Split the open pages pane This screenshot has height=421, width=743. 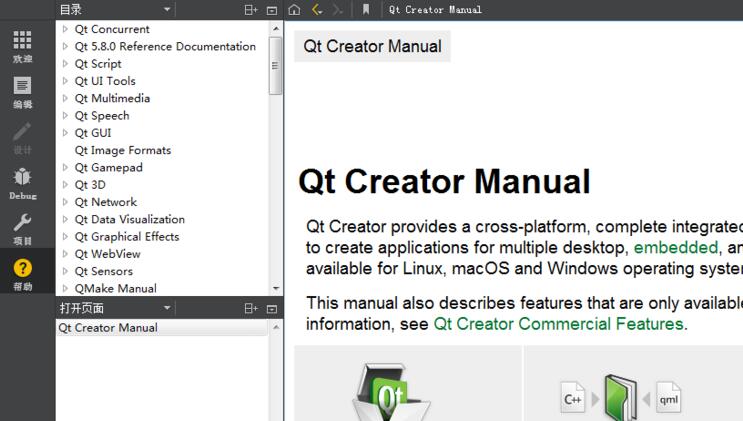(251, 309)
